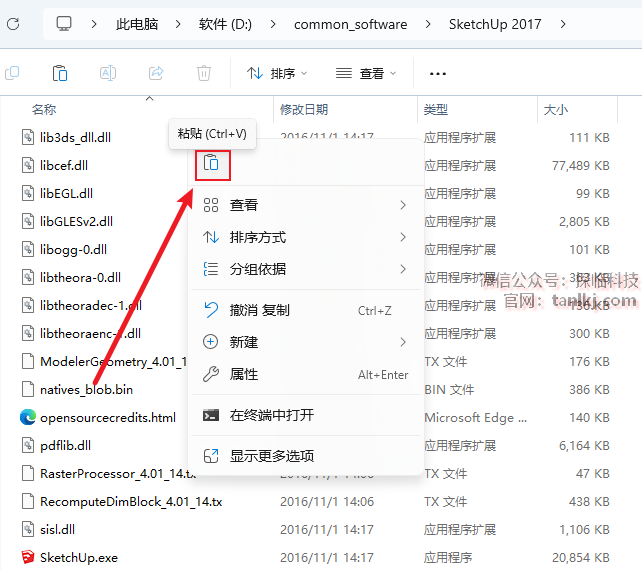Sort by 修改日期 column header
This screenshot has width=642, height=573.
[304, 110]
